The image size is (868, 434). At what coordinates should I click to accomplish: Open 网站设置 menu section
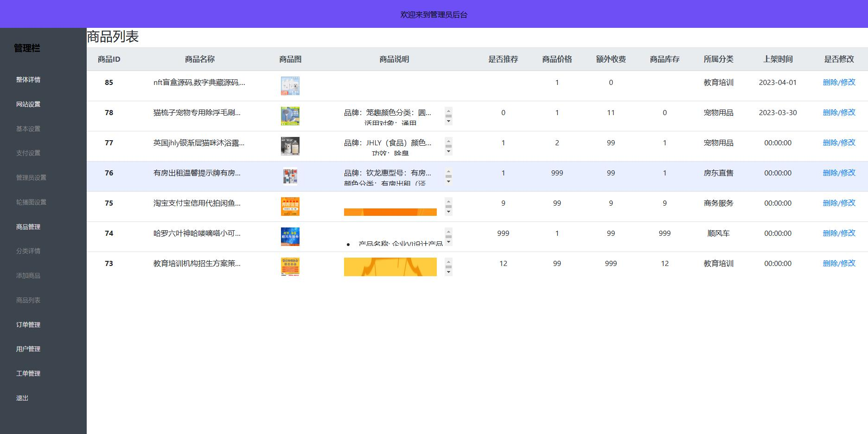pyautogui.click(x=28, y=104)
